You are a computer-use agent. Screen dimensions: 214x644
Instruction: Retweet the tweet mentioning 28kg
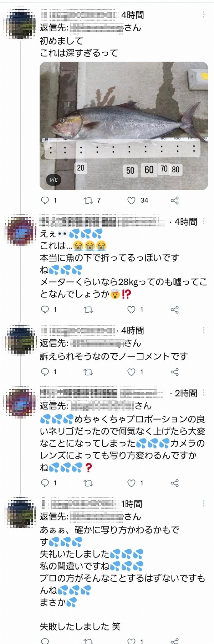pos(88,310)
